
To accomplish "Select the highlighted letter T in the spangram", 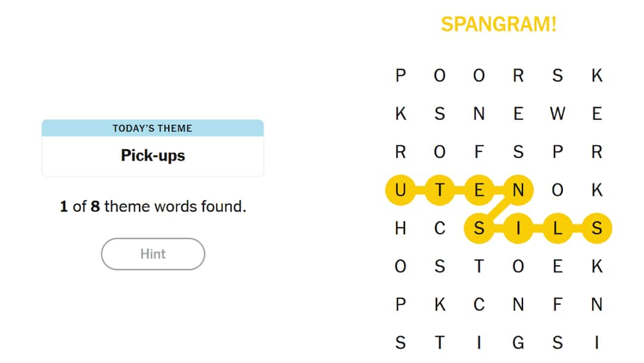I will [439, 190].
